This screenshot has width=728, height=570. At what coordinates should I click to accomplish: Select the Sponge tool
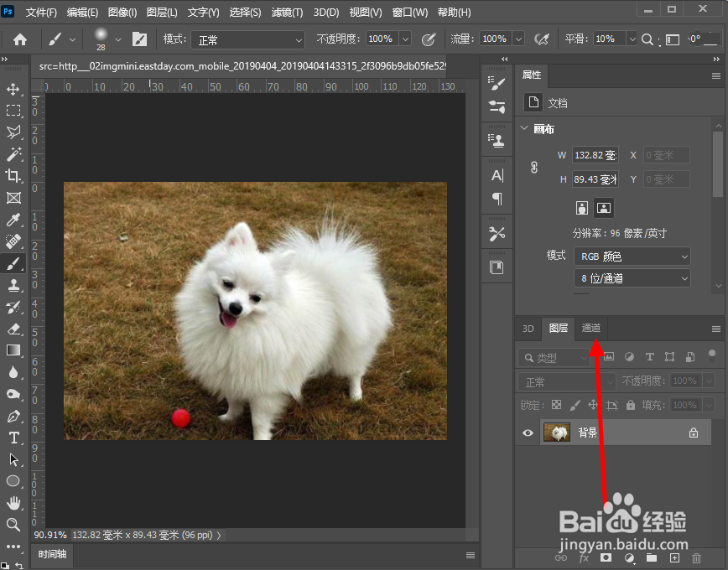click(13, 394)
